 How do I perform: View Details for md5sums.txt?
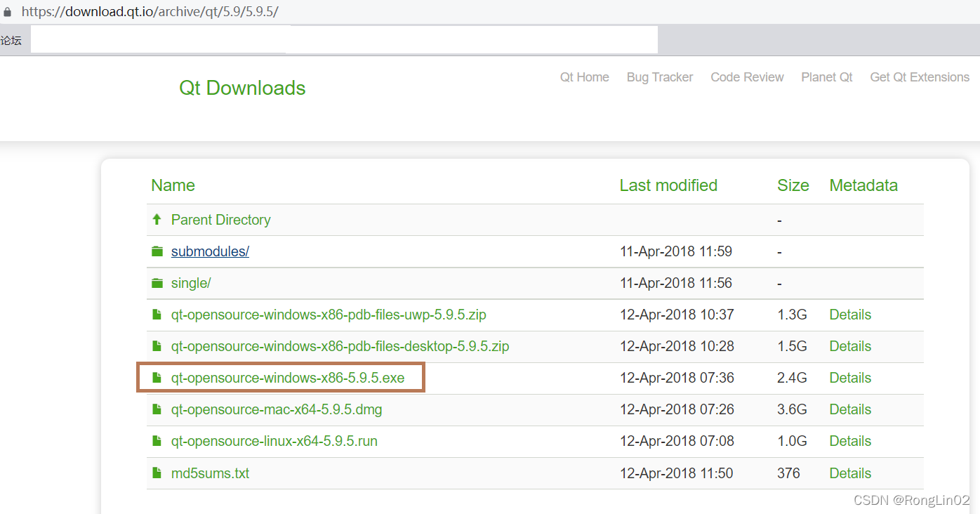(x=850, y=473)
